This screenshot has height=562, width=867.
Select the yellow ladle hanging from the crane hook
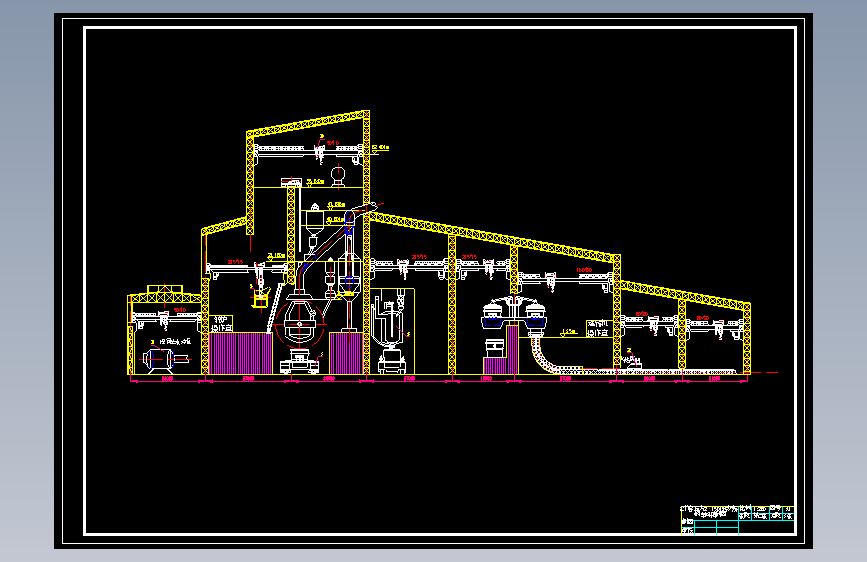tap(260, 300)
